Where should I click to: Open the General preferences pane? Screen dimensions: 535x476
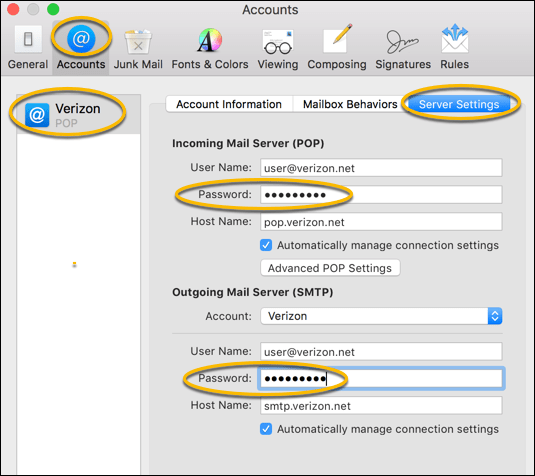(28, 48)
